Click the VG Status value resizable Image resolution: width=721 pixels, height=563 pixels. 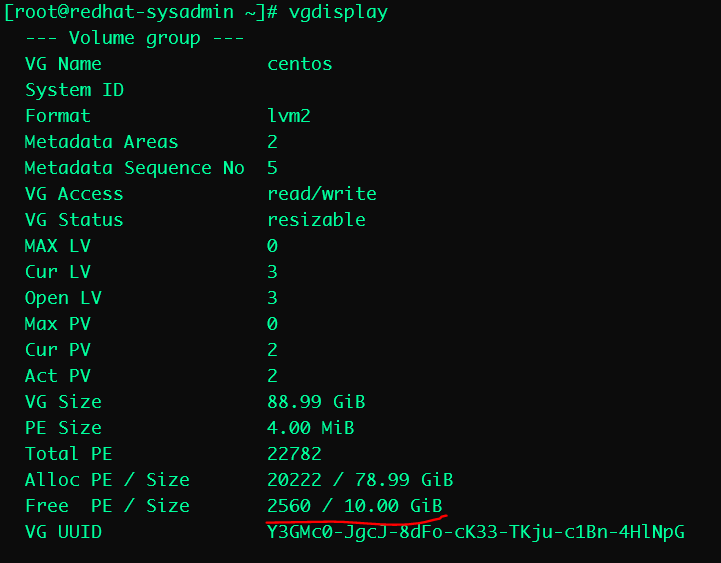[316, 220]
